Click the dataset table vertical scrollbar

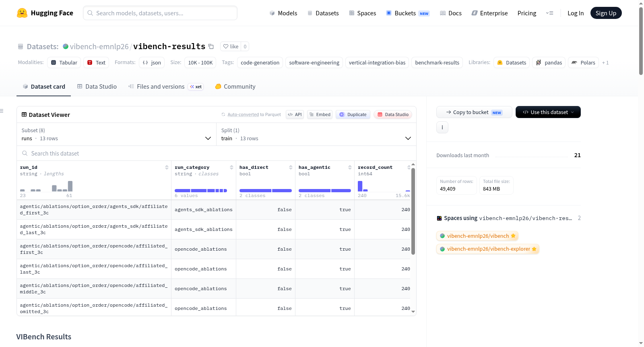click(413, 211)
